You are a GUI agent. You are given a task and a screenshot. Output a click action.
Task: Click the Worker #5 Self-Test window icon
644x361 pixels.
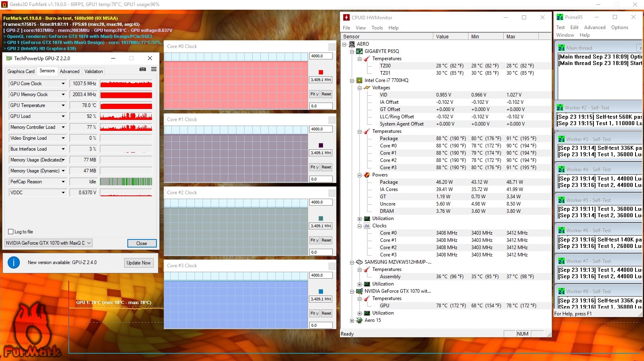click(562, 200)
